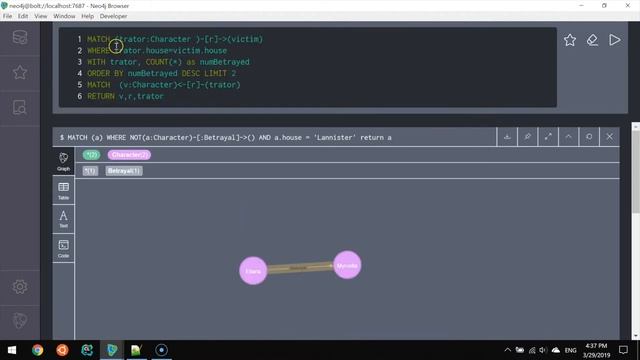This screenshot has height=360, width=640.
Task: Click the stream vertical scrollbar
Action: (x=636, y=171)
